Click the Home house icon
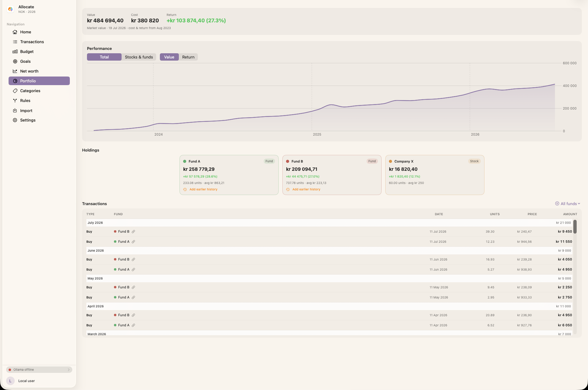This screenshot has height=390, width=588. point(15,32)
